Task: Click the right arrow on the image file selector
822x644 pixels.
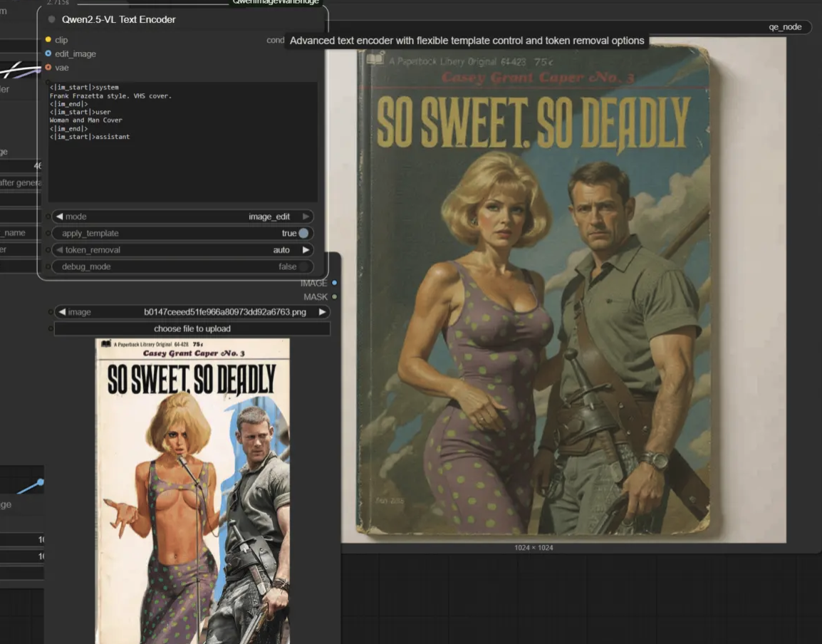Action: 322,312
